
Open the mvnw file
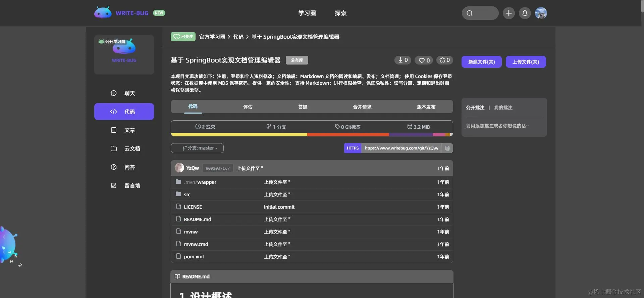[191, 232]
